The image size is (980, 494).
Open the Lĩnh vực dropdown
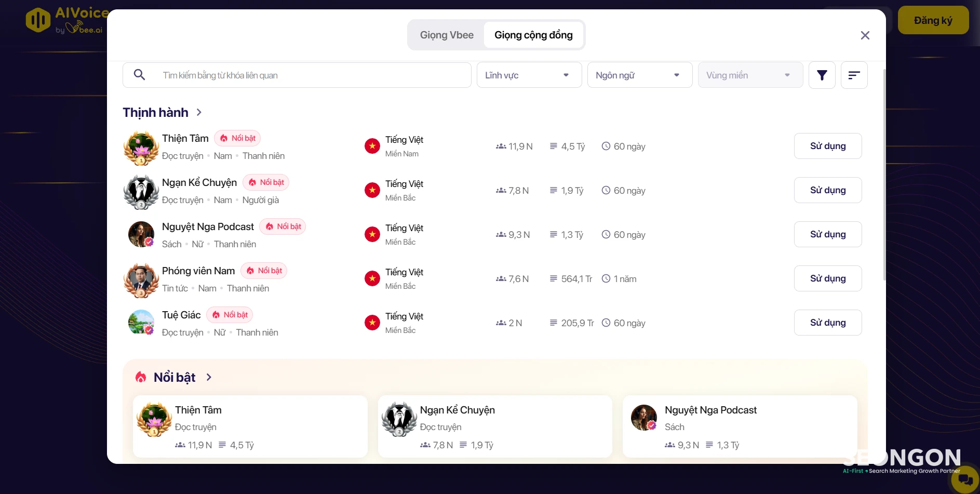[529, 75]
